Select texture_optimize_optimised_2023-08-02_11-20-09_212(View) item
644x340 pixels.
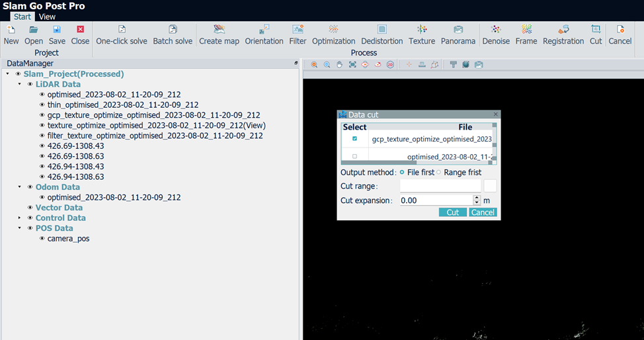[157, 126]
